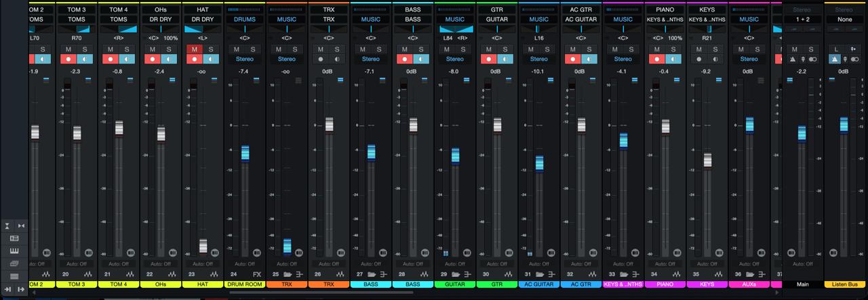
Task: Click the FX label on DRUM ROOM channel
Action: [257, 274]
